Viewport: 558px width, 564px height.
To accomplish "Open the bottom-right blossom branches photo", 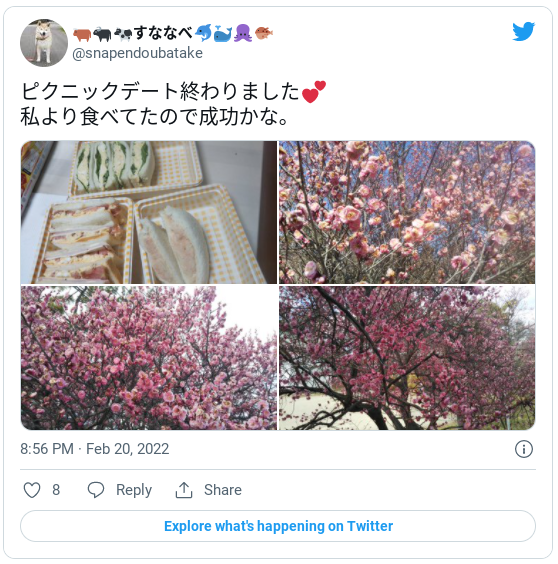I will pyautogui.click(x=407, y=358).
